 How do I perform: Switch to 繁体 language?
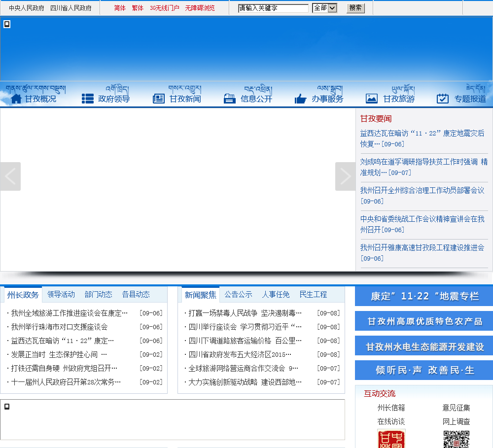pos(138,8)
